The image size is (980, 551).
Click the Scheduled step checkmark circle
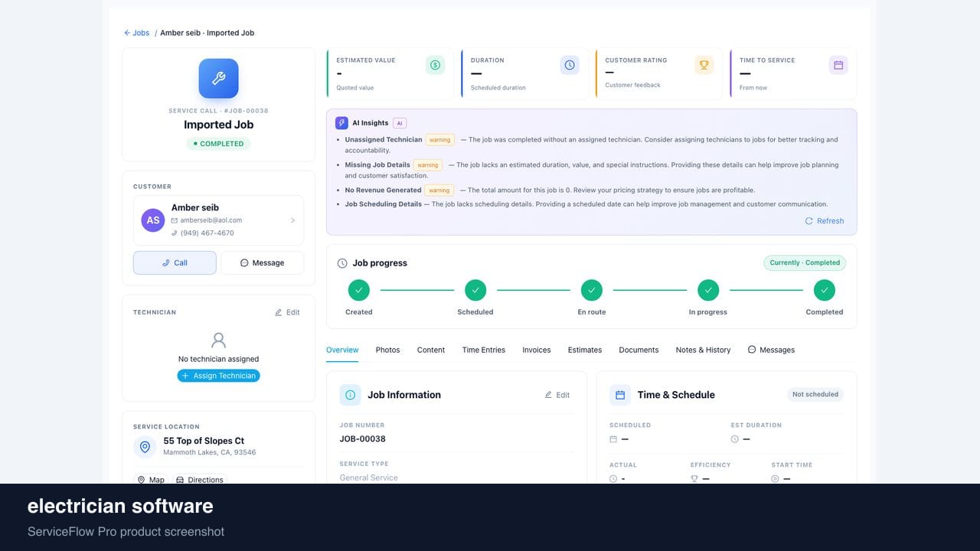point(475,290)
